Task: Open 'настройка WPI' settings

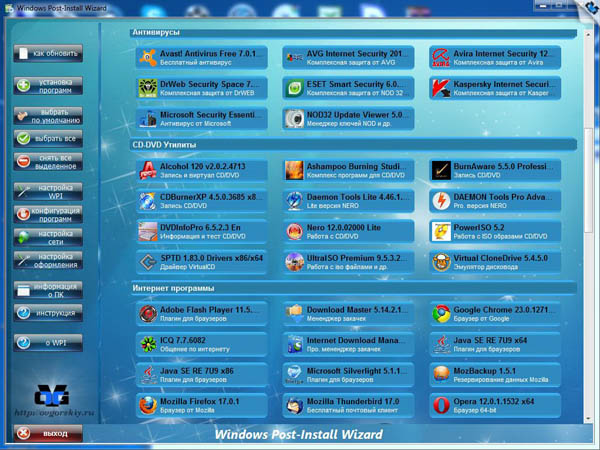Action: coord(48,192)
